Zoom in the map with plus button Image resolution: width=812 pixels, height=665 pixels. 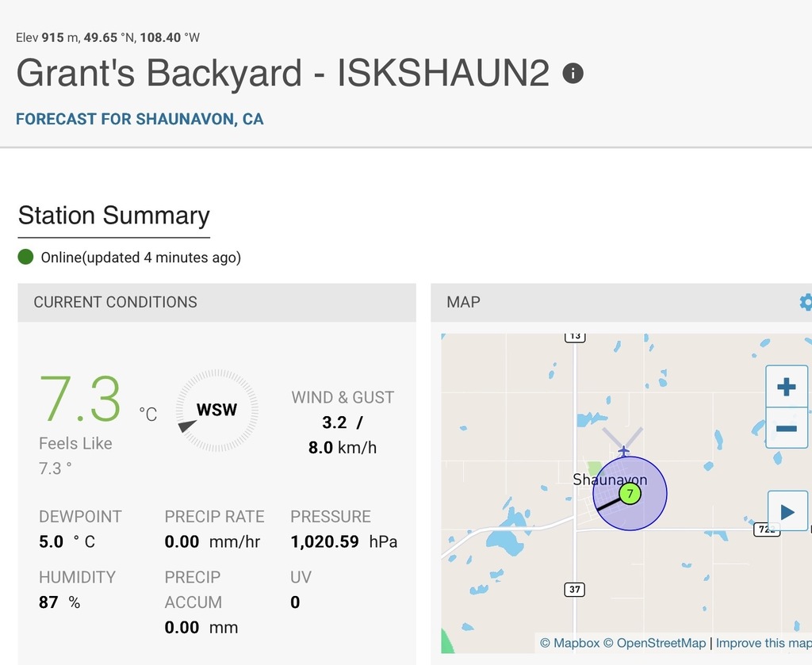(x=786, y=387)
